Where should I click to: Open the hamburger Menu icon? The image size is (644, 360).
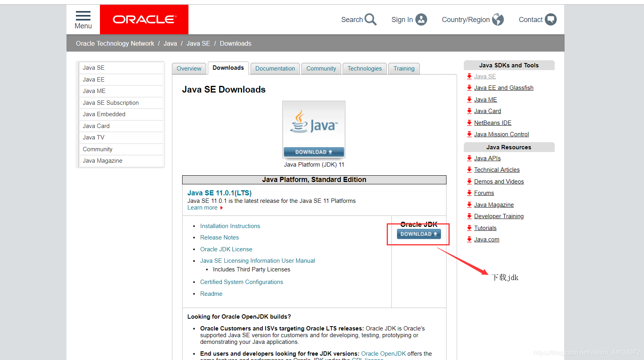(x=83, y=16)
